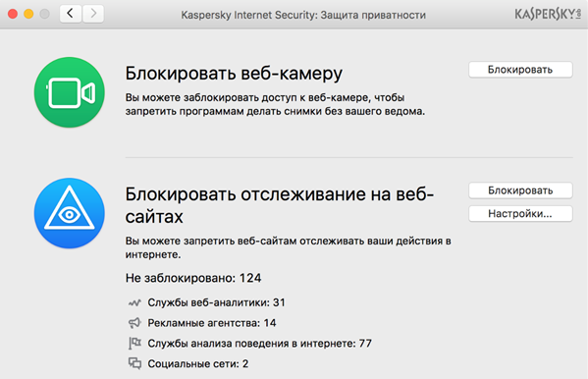Minimize window with the yellow button
Screen dimensions: 588x379
[28, 14]
